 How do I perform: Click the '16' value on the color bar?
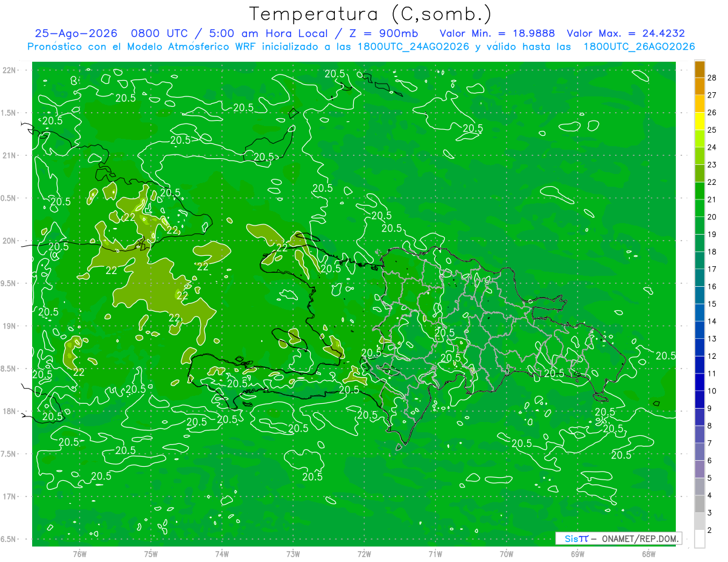click(x=712, y=287)
